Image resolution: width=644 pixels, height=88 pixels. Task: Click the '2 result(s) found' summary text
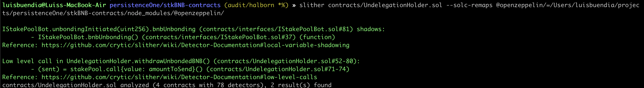(301, 85)
